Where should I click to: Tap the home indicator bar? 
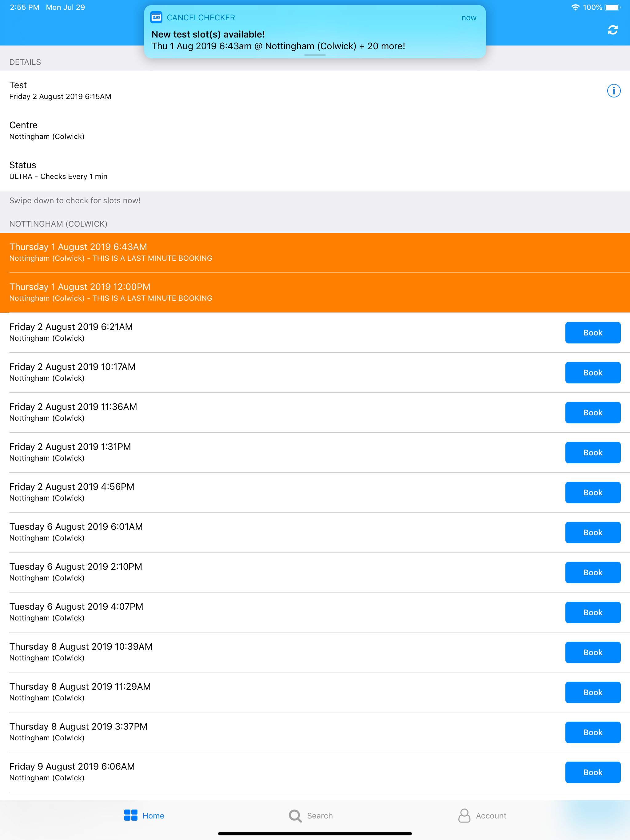[315, 834]
